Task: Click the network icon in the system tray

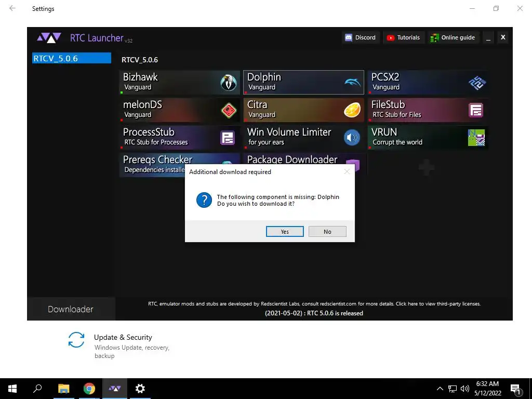Action: (453, 389)
